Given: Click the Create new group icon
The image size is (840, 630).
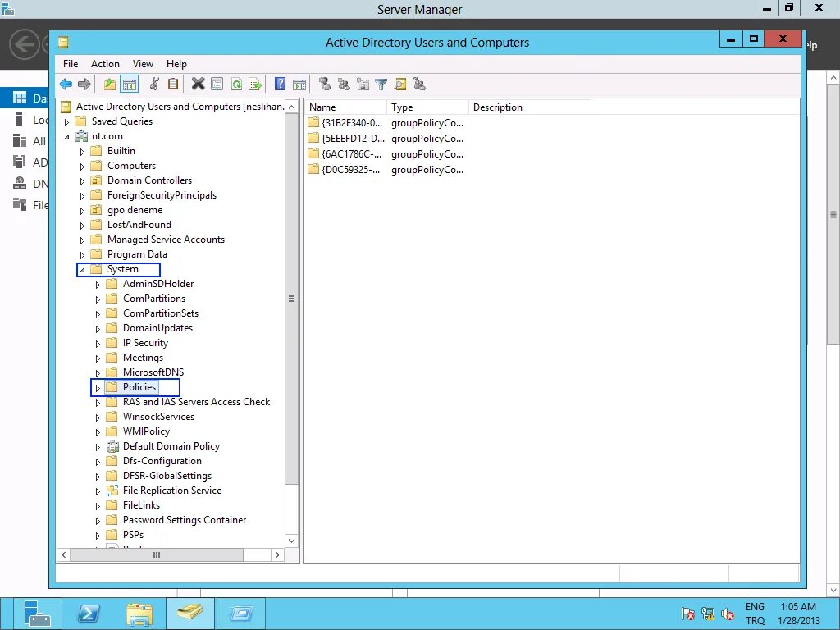Looking at the screenshot, I should 344,84.
